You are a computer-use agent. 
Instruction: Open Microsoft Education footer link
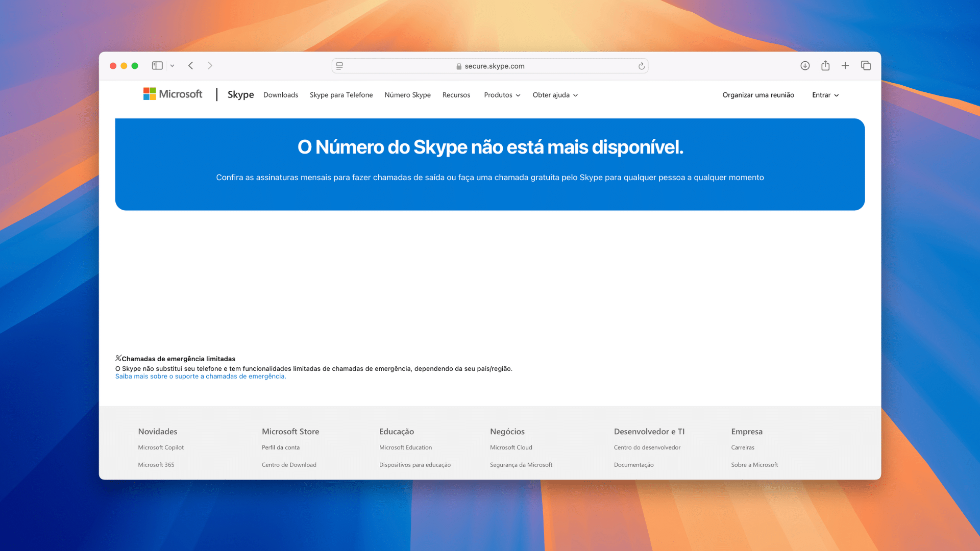[x=405, y=447]
